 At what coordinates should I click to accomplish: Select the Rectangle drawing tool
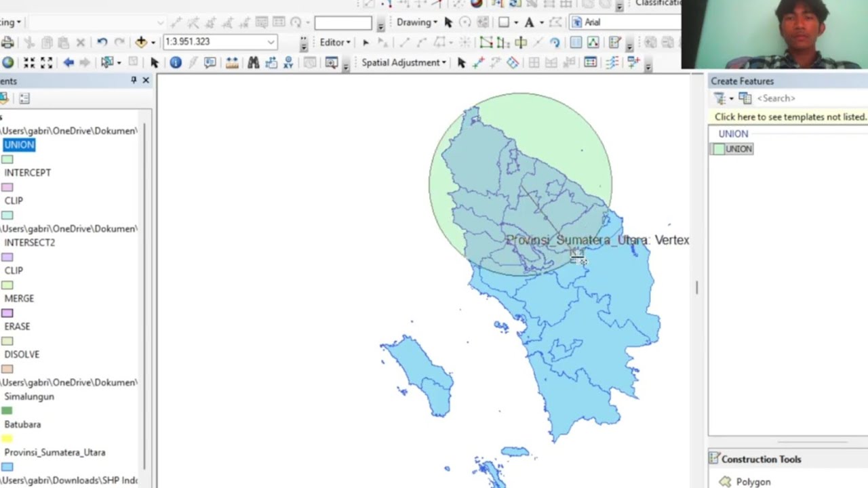[504, 22]
